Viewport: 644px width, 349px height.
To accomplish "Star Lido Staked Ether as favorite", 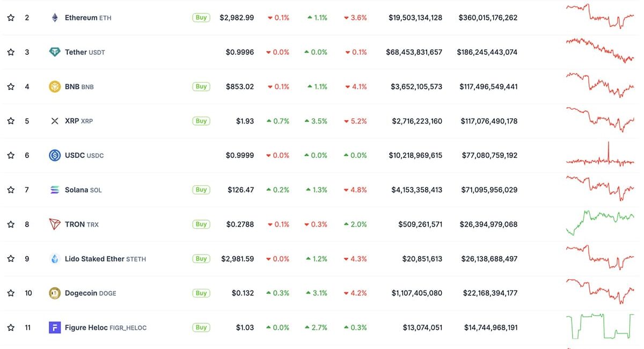I will (11, 258).
